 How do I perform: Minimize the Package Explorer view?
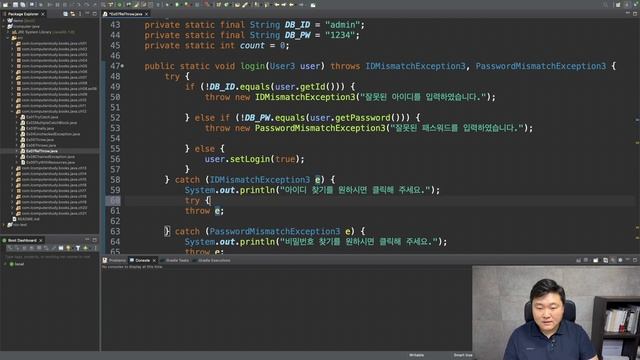(87, 14)
